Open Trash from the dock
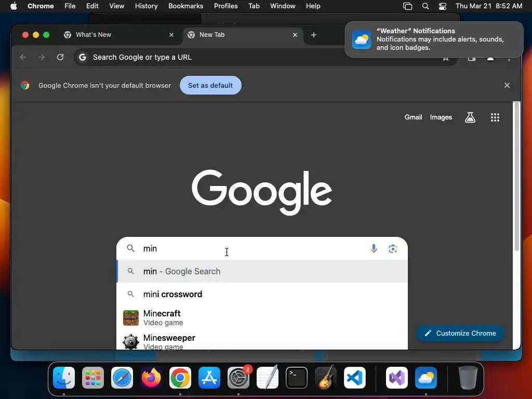Screen dimensions: 532x399 click(x=468, y=378)
